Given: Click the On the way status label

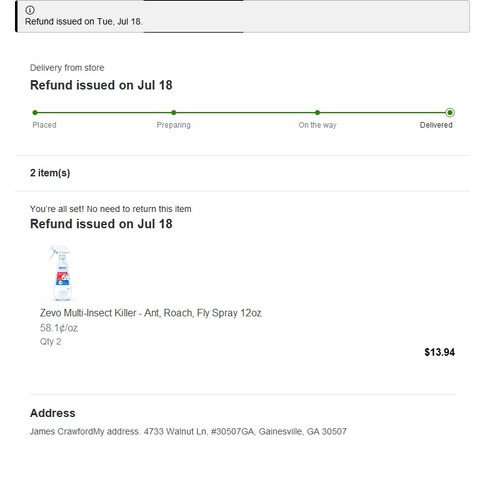Looking at the screenshot, I should click(x=317, y=125).
